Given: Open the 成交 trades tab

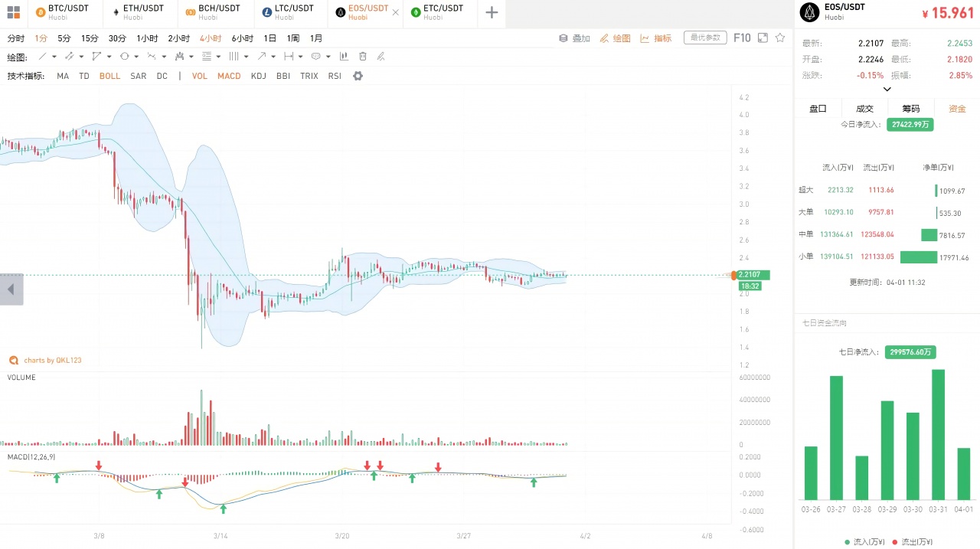Looking at the screenshot, I should [x=864, y=109].
